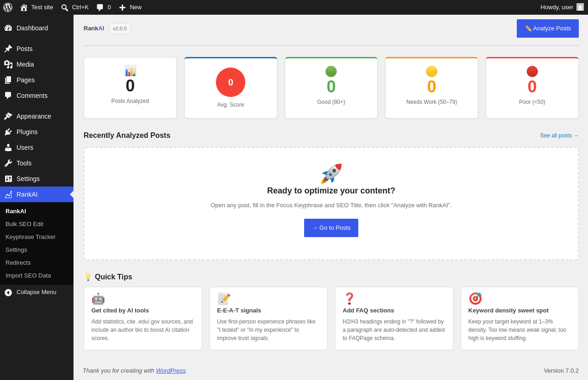This screenshot has height=380, width=588.
Task: Click the E-E-A-T signals tip title
Action: tap(239, 311)
